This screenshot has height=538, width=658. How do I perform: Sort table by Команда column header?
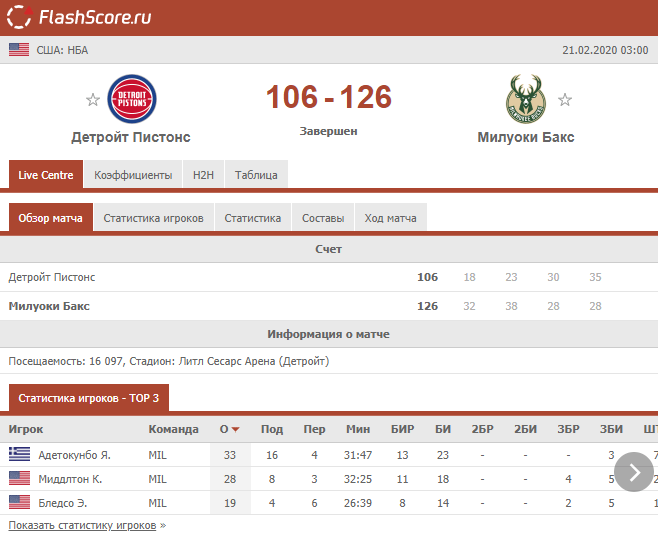point(173,429)
